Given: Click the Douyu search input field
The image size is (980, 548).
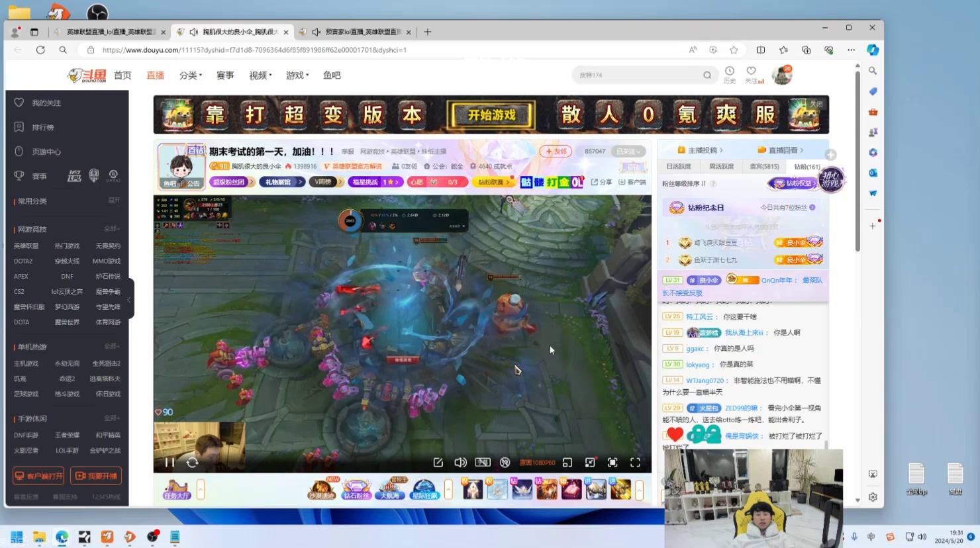Looking at the screenshot, I should tap(636, 75).
